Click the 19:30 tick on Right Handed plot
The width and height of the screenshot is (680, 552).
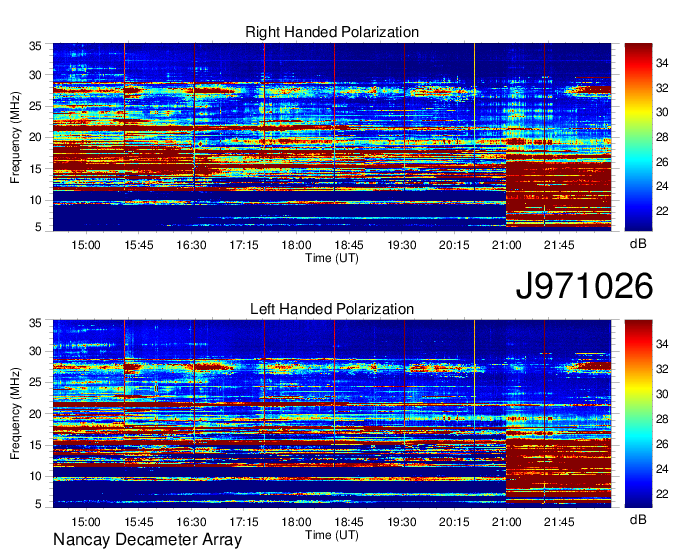[x=402, y=245]
